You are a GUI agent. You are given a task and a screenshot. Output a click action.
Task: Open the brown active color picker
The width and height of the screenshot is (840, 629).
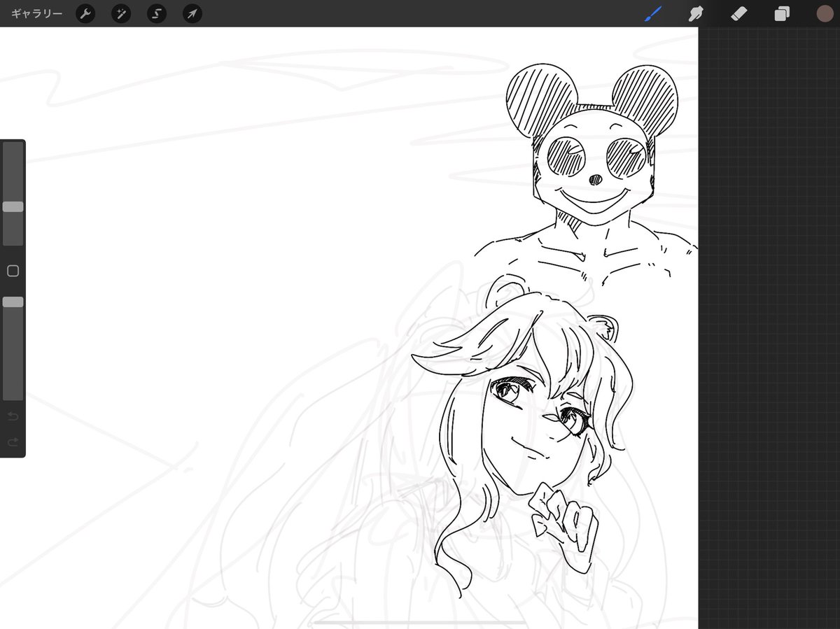click(x=825, y=13)
